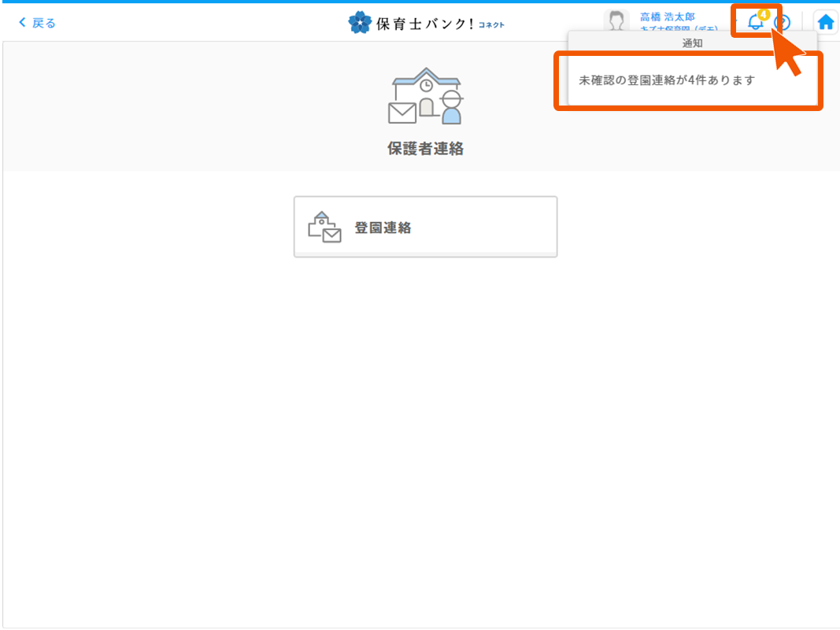Image resolution: width=840 pixels, height=630 pixels.
Task: Click the nursery name under user name
Action: point(678,30)
